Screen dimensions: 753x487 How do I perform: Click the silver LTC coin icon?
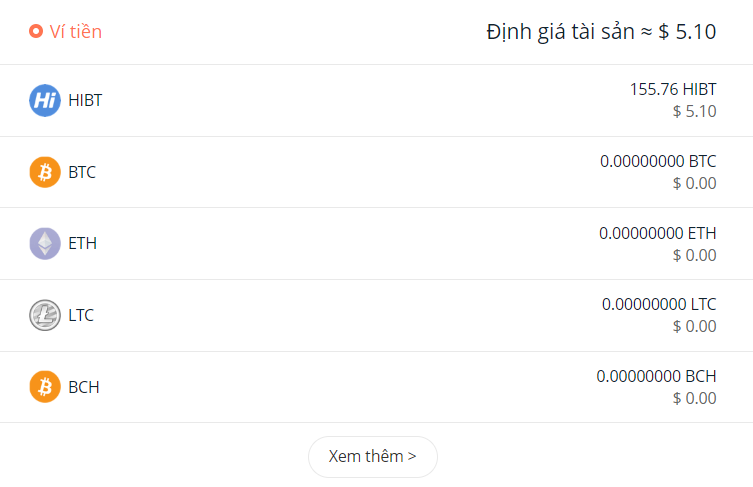coord(45,315)
